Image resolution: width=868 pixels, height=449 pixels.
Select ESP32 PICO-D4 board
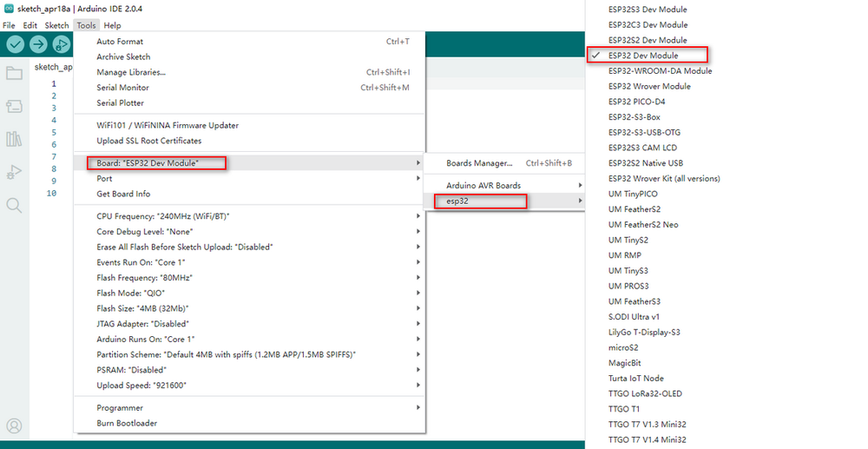(x=636, y=102)
